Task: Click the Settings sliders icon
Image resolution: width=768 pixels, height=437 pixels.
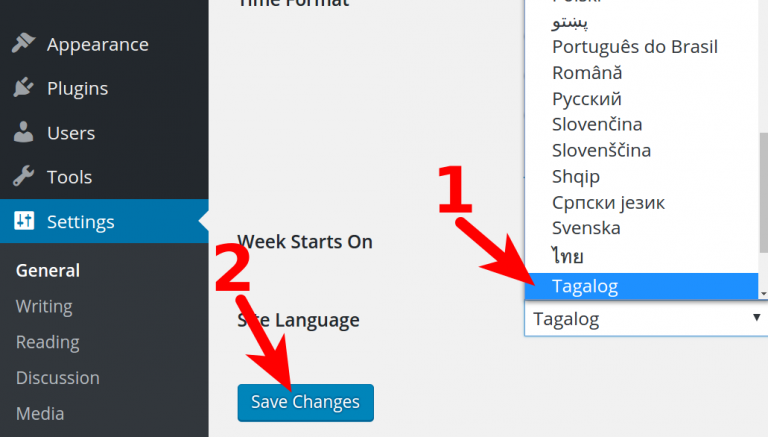Action: coord(23,221)
